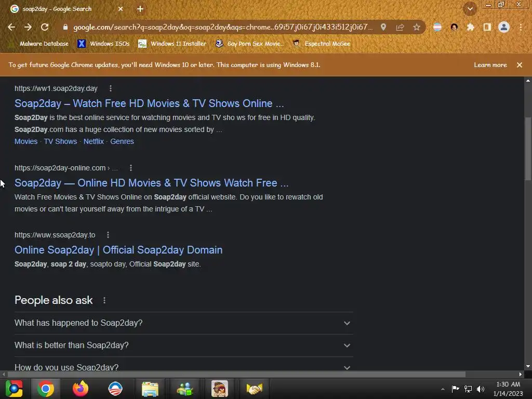Expand What is better than Soap2day?
Viewport: 532px width, 399px height.
pyautogui.click(x=183, y=345)
